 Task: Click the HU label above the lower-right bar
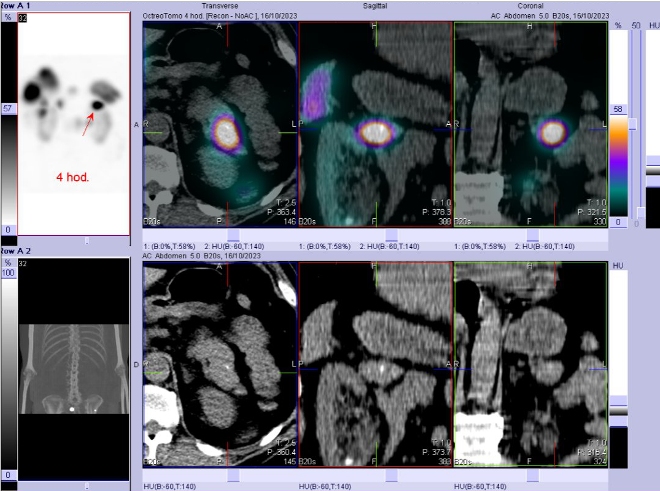click(618, 266)
